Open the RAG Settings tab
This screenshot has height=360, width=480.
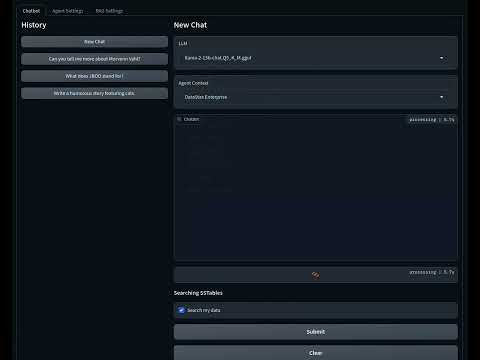coord(109,11)
